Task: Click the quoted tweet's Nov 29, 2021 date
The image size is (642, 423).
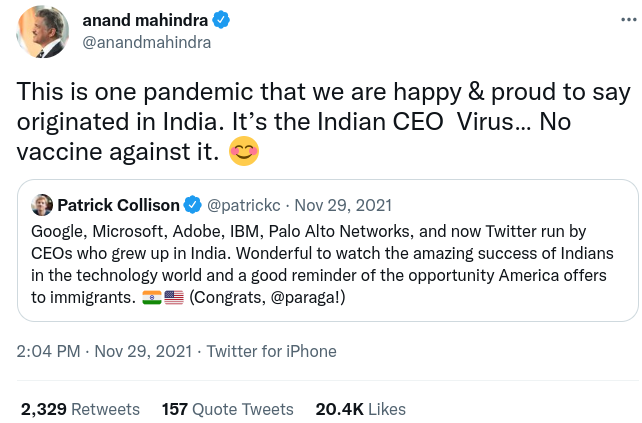Action: coord(345,205)
